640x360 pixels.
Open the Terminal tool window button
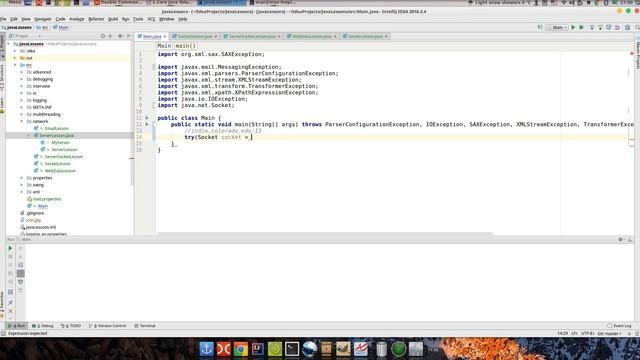(x=145, y=326)
